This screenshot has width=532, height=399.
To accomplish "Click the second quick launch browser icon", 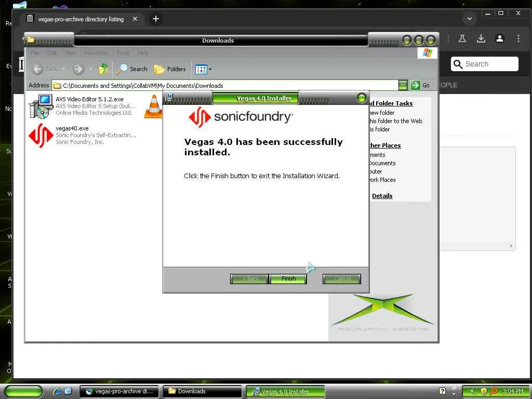I will (x=68, y=391).
